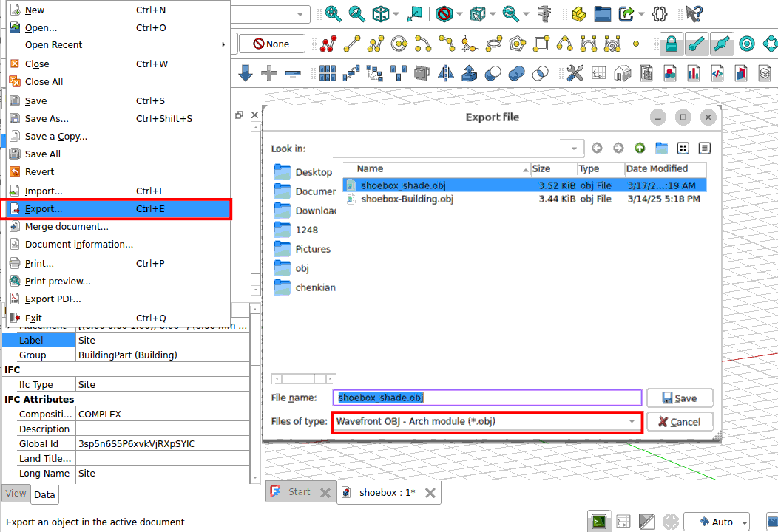Screen dimensions: 778x532
Task: Click the Zoom fit all icon
Action: (333, 13)
